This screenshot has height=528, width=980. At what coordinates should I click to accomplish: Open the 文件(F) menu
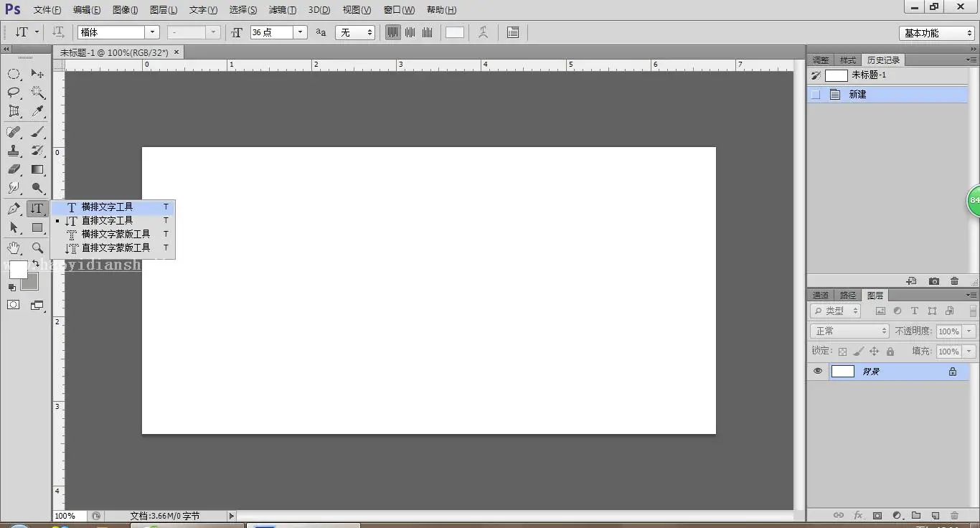(x=47, y=10)
